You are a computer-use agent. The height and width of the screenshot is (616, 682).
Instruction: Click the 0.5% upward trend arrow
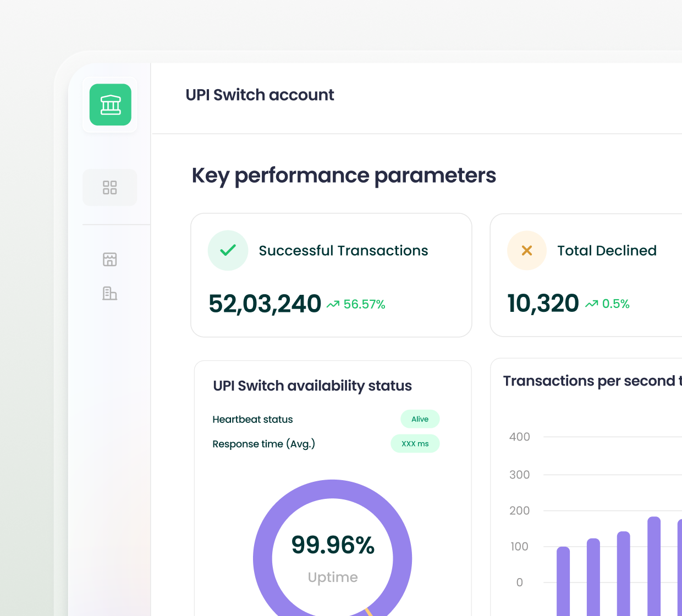point(592,304)
